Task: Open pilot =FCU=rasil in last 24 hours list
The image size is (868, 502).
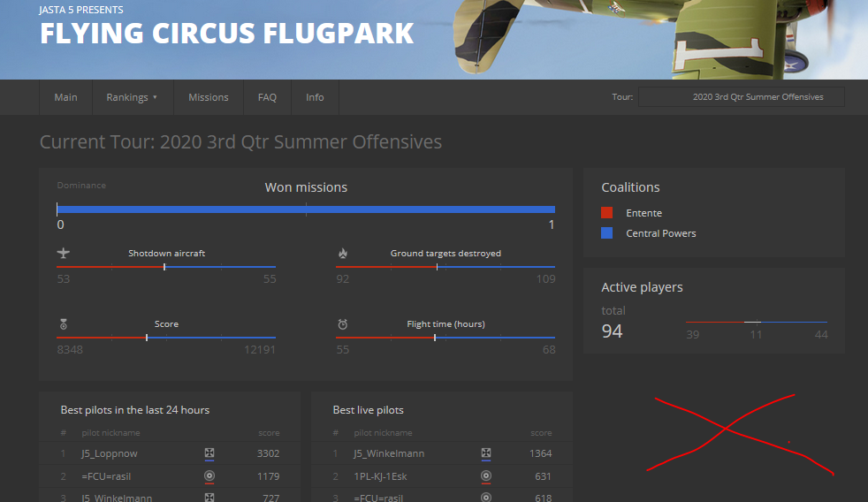Action: tap(106, 476)
